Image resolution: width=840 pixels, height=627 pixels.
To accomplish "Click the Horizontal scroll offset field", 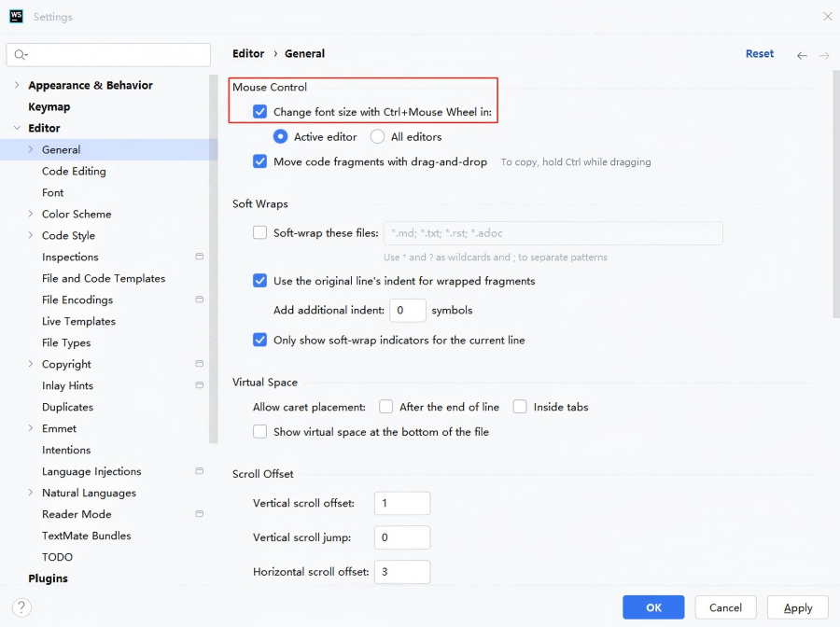I will tap(401, 571).
